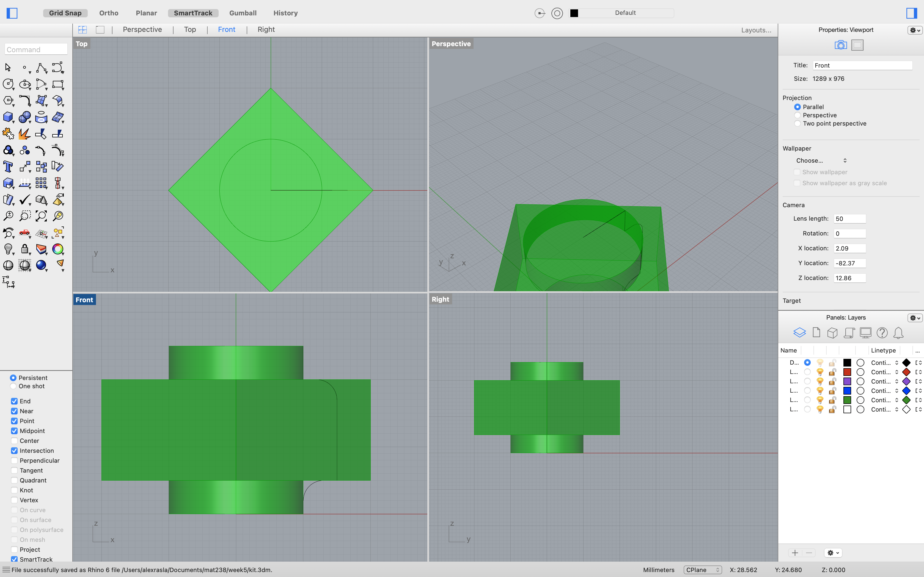
Task: Click the camera viewport properties icon
Action: coord(840,45)
